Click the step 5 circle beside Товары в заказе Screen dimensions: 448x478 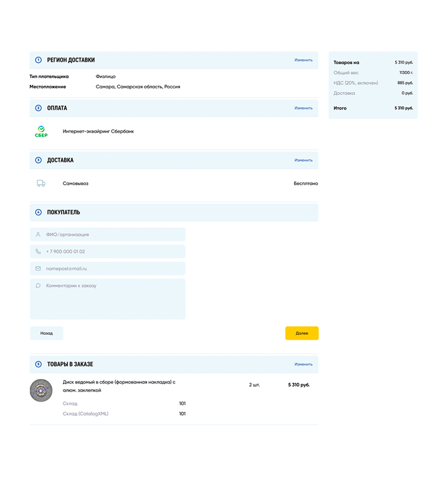[x=39, y=364]
